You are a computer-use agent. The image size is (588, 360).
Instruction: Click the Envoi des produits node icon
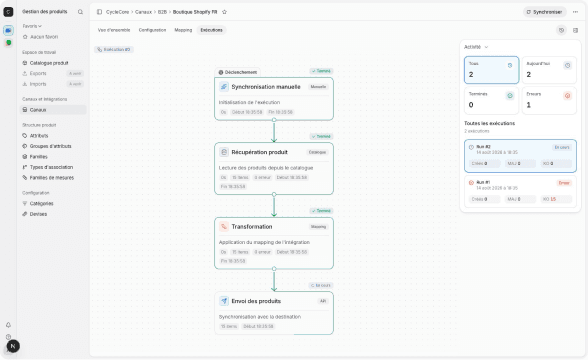coord(224,301)
